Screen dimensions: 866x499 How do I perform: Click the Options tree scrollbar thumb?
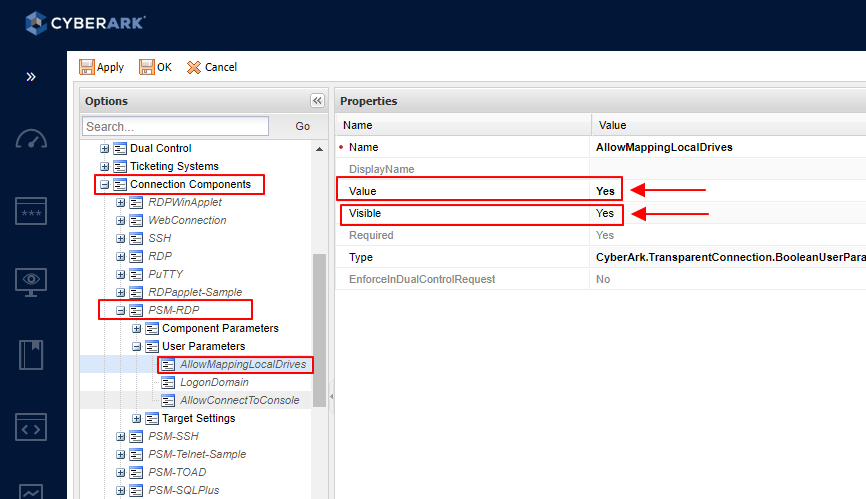[319, 330]
